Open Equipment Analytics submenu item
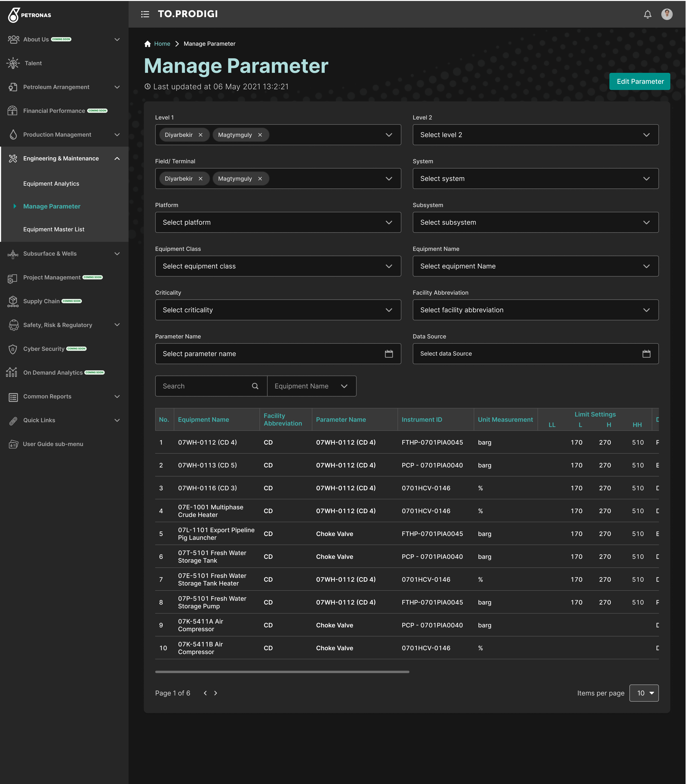 (x=51, y=184)
